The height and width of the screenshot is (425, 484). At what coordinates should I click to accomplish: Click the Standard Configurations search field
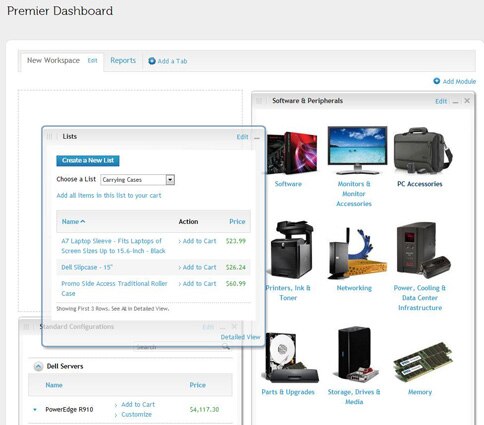[x=182, y=347]
